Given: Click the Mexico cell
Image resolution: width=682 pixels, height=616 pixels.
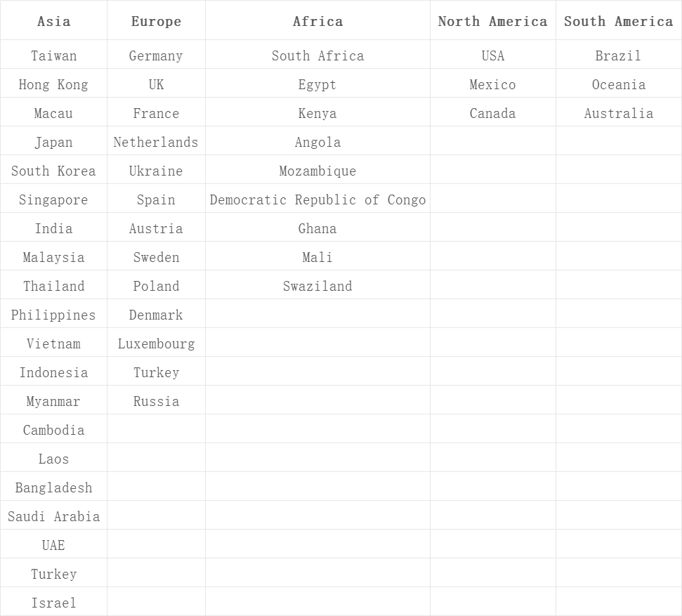Looking at the screenshot, I should 492,84.
